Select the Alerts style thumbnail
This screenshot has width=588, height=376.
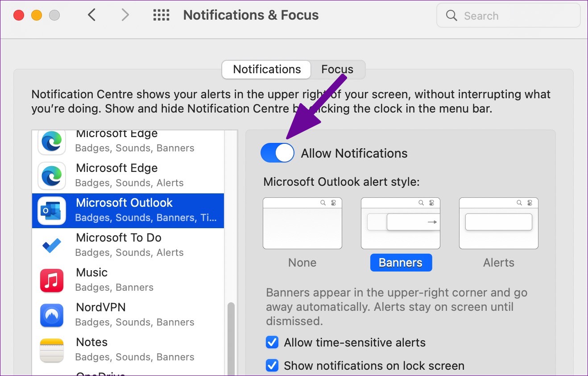498,223
